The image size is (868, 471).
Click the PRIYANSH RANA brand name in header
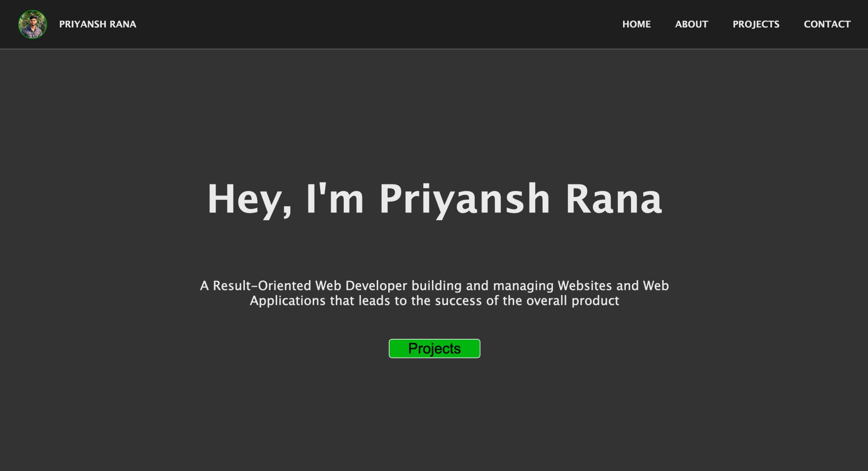coord(98,24)
